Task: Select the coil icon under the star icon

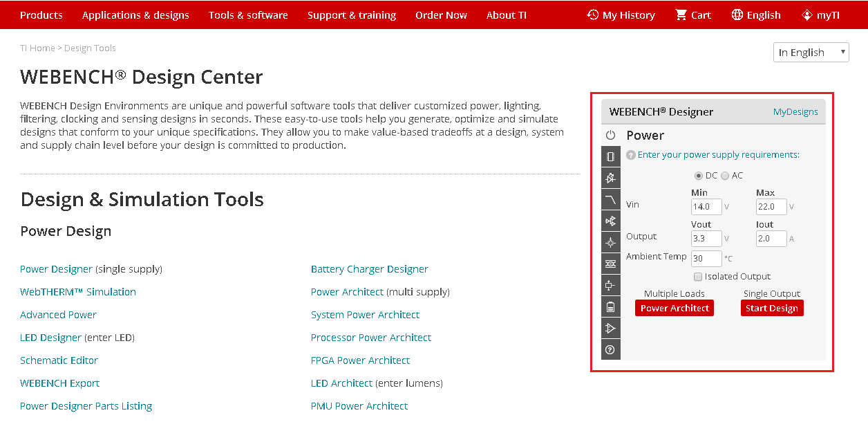Action: tap(610, 264)
